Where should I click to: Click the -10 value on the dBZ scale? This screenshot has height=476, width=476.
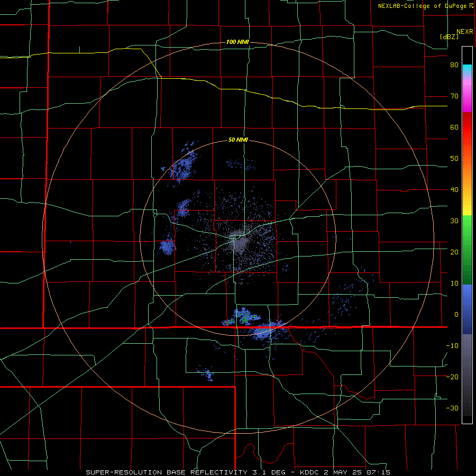pos(452,346)
